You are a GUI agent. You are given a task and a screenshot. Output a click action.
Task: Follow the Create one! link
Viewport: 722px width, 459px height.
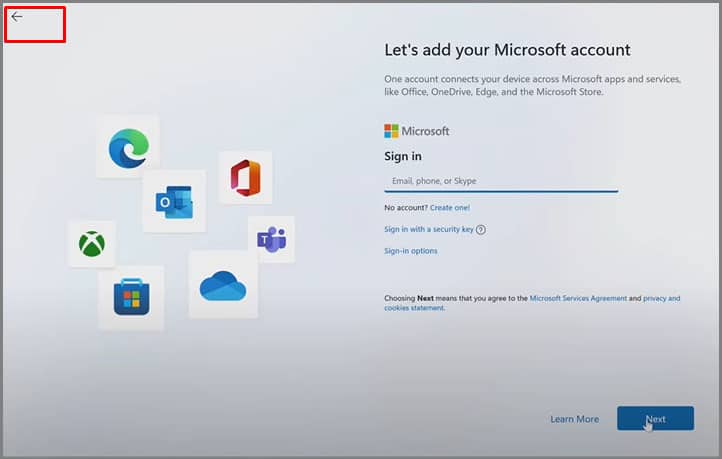[450, 208]
